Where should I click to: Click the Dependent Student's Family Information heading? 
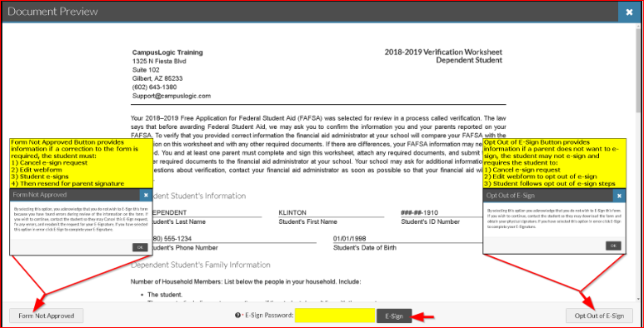pyautogui.click(x=201, y=265)
